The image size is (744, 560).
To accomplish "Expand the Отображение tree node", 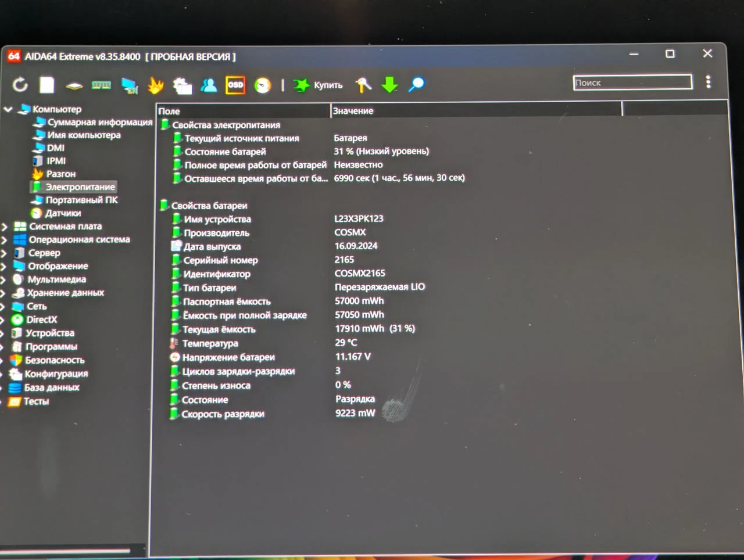I will tap(3, 267).
